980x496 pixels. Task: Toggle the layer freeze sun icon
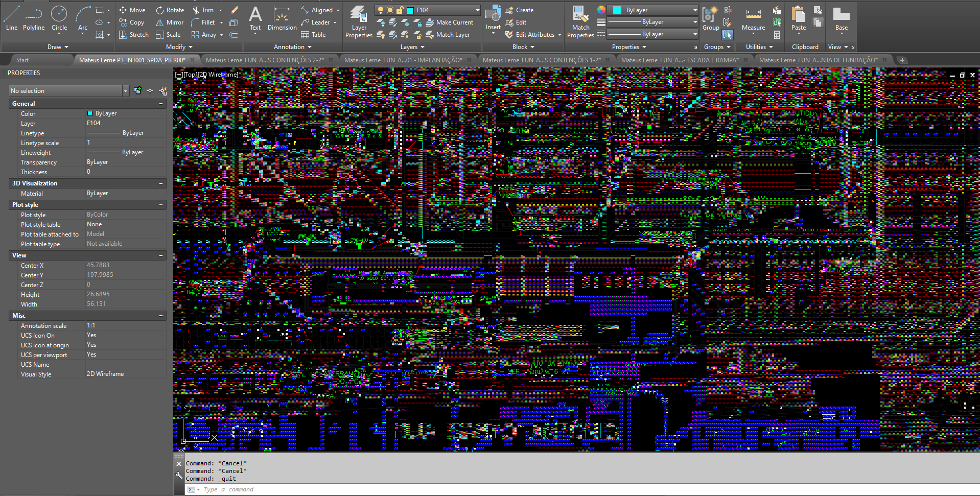(x=390, y=10)
